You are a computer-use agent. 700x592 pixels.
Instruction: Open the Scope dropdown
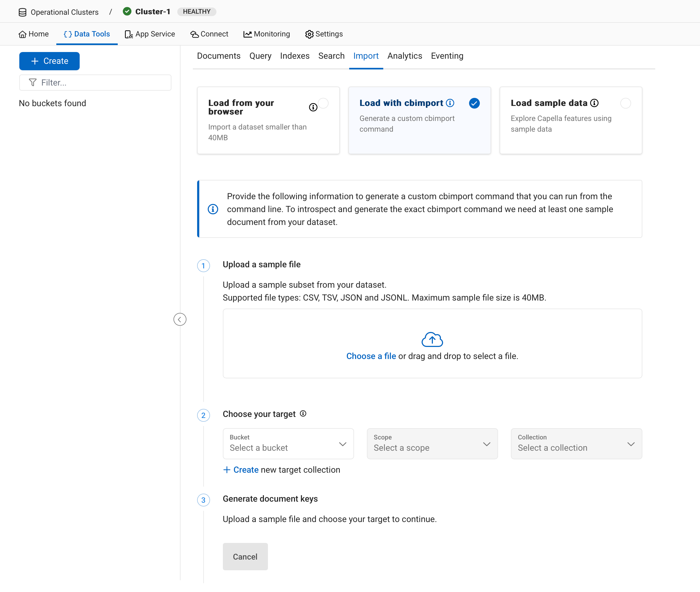pyautogui.click(x=432, y=444)
